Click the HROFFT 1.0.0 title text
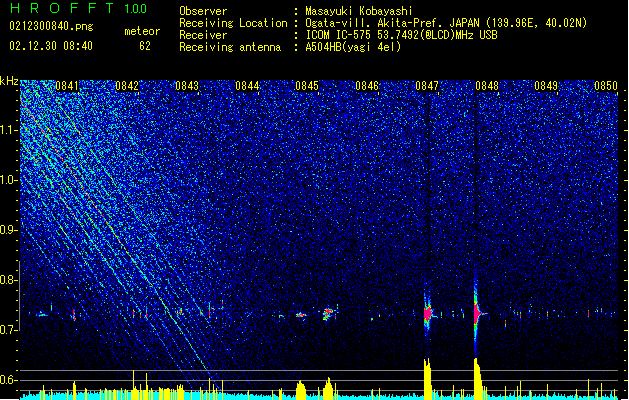This screenshot has height=400, width=629. coord(78,8)
